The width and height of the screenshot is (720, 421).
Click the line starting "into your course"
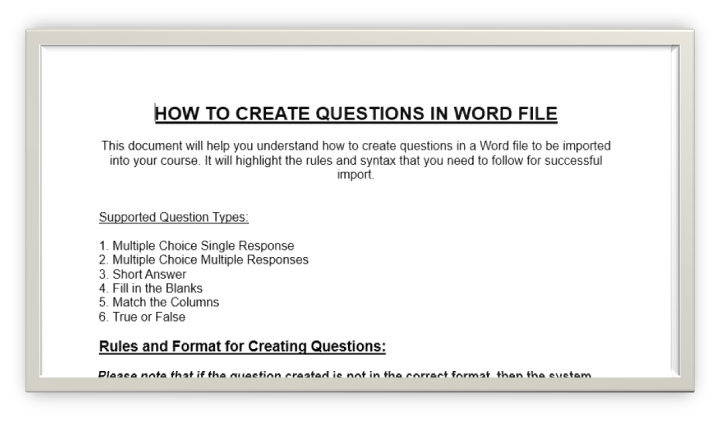coord(355,160)
